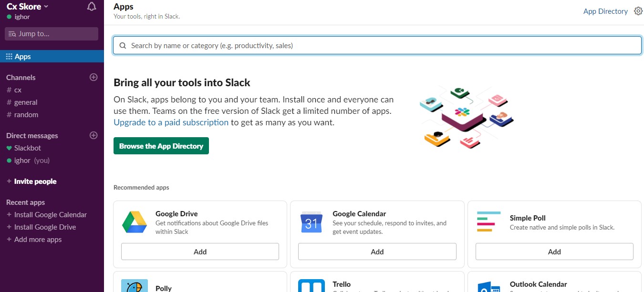Select Apps in the sidebar
This screenshot has width=644, height=292.
pos(52,56)
